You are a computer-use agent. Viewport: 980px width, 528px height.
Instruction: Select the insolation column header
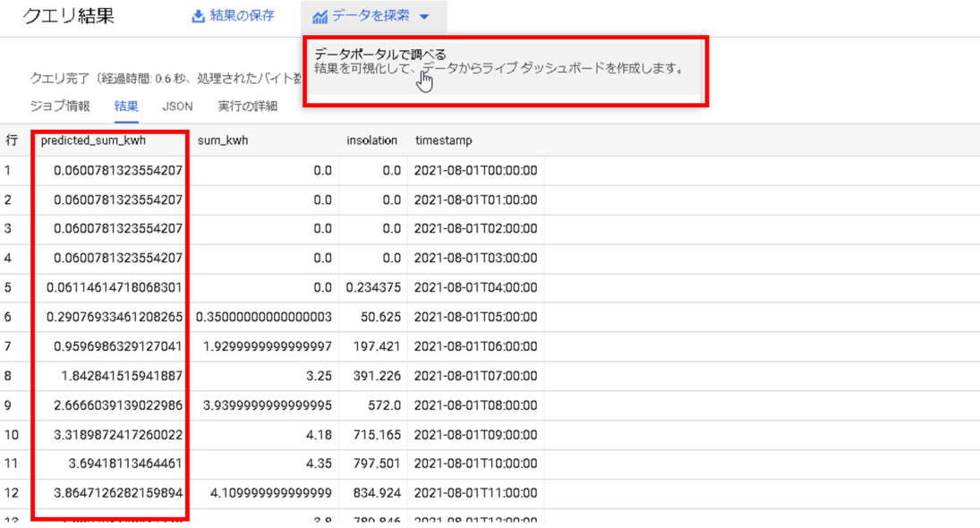[x=372, y=141]
